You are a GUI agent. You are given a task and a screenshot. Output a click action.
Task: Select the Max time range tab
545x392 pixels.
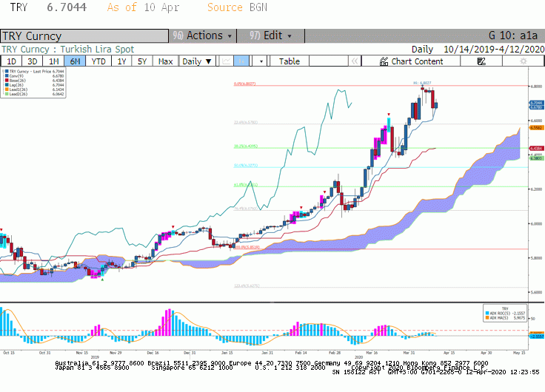pos(165,61)
